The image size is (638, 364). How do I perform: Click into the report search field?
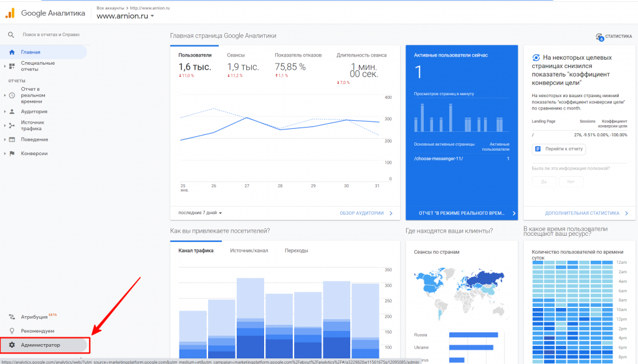(x=51, y=35)
